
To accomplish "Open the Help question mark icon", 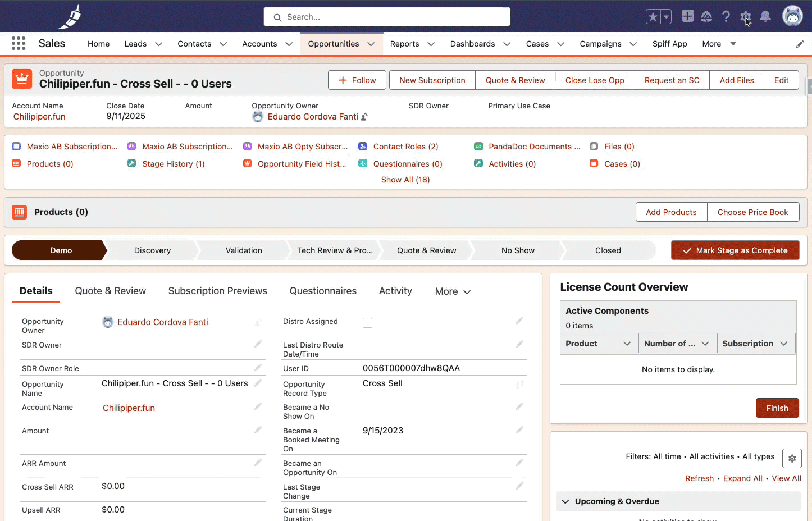I will pyautogui.click(x=726, y=17).
